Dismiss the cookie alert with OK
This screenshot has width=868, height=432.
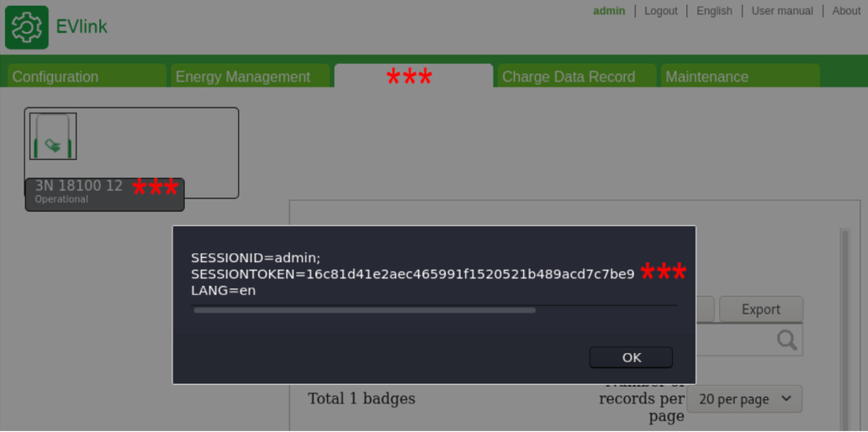pyautogui.click(x=631, y=357)
